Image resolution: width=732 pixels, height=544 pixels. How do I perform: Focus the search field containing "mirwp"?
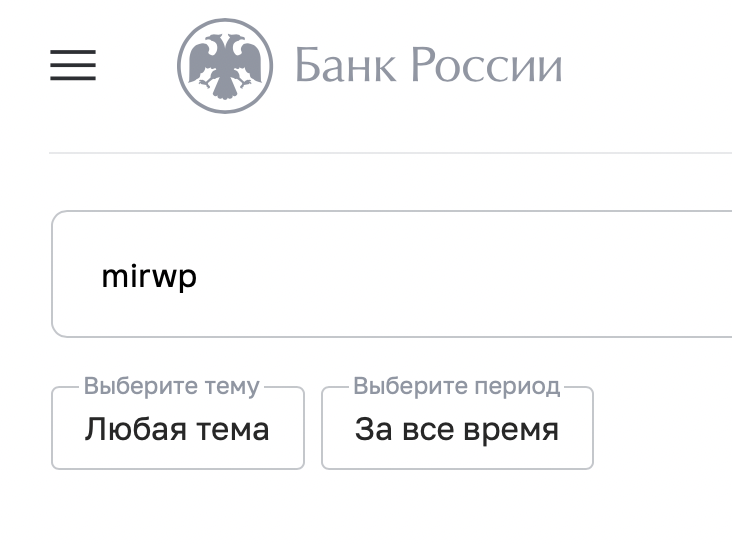click(x=400, y=275)
